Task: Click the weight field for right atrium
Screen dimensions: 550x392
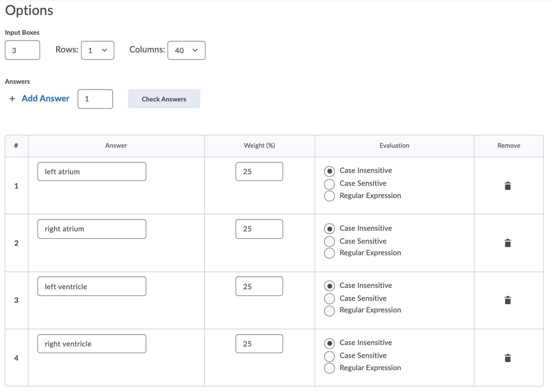Action: point(259,229)
